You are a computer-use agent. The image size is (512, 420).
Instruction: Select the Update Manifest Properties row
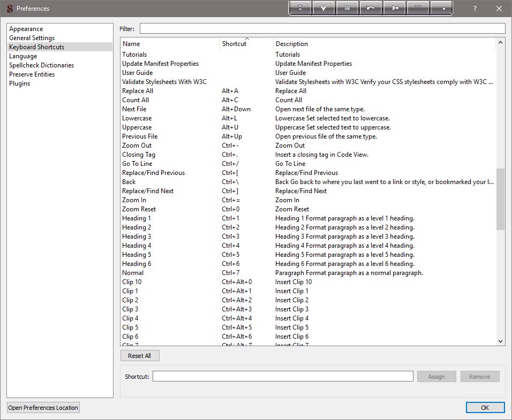(x=308, y=64)
